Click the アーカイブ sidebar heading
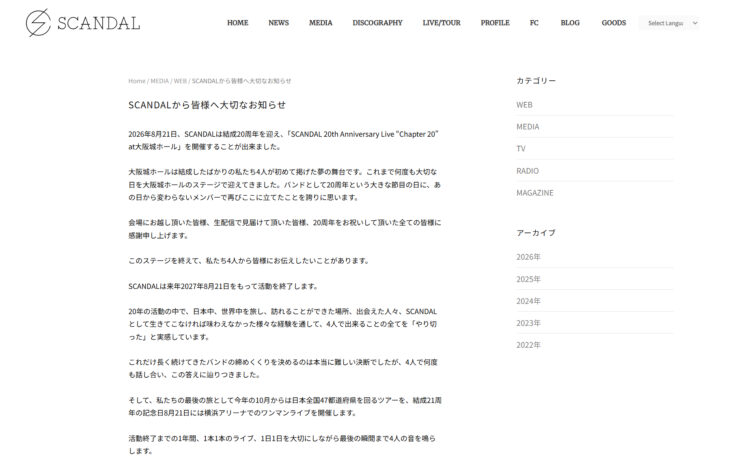Image resolution: width=752 pixels, height=465 pixels. pos(536,232)
